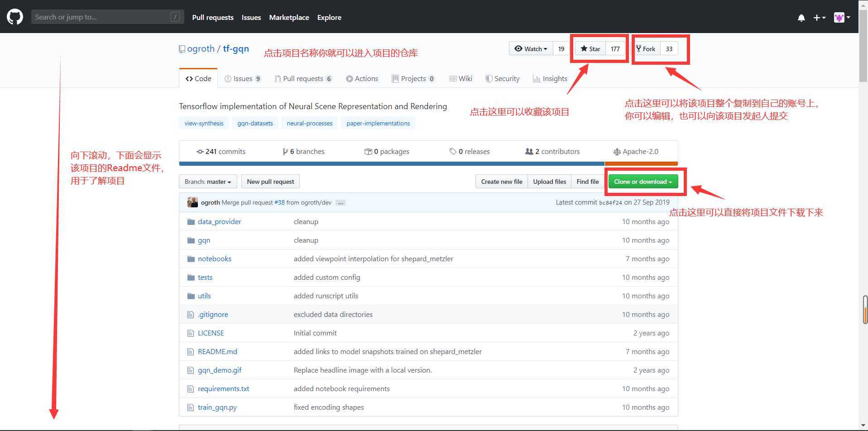Click the gqn-datasets topic tag
Viewport: 868px width, 431px height.
(x=255, y=123)
